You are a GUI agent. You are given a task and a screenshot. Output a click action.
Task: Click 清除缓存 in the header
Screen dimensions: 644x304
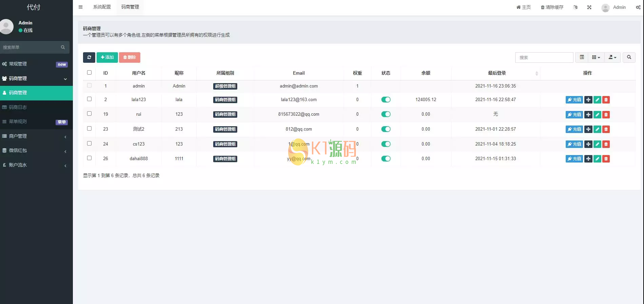(x=552, y=7)
